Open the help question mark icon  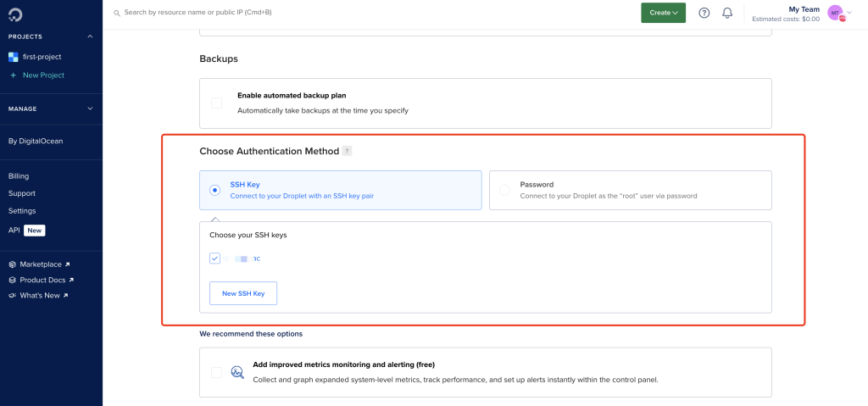[704, 13]
